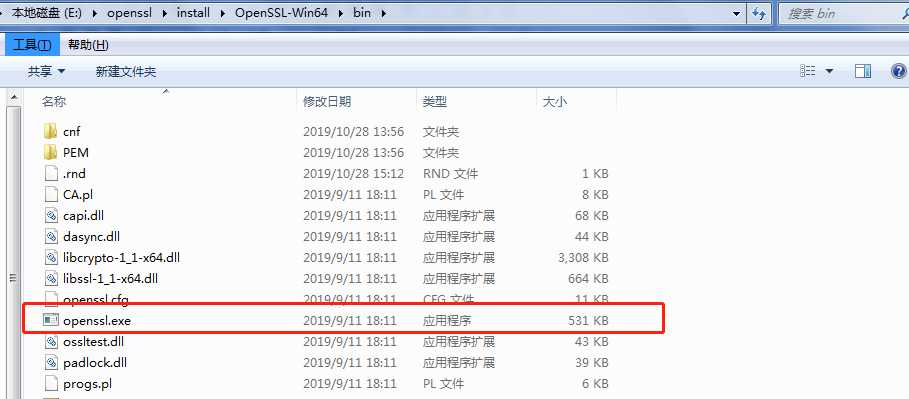Click the help question mark icon
The image size is (909, 399).
pyautogui.click(x=898, y=71)
